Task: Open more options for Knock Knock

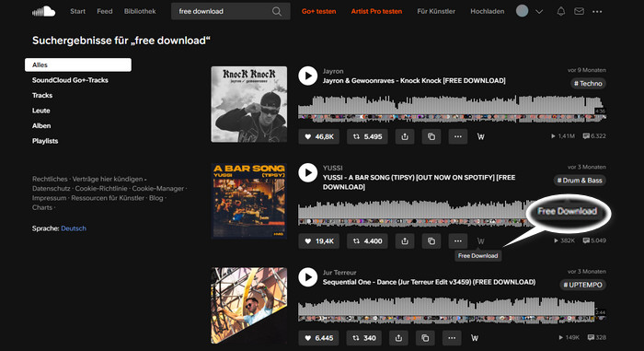Action: point(458,136)
